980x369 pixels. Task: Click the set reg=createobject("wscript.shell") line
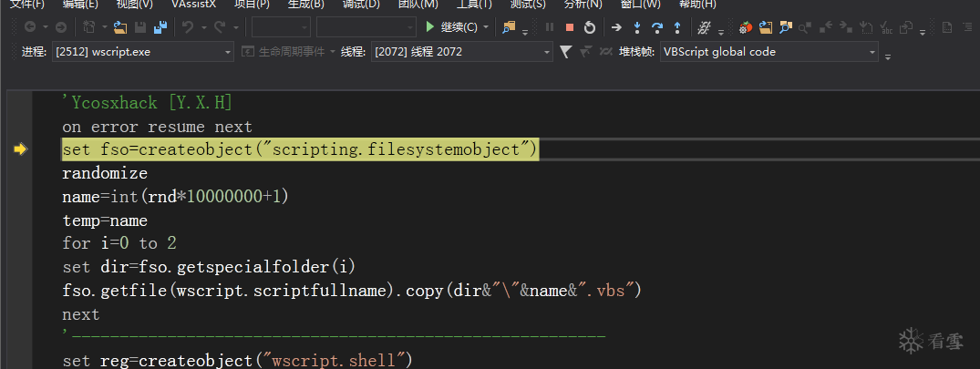coord(238,361)
